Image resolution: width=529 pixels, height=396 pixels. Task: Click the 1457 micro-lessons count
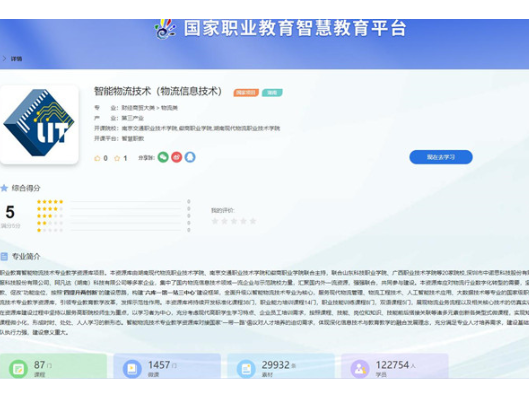point(159,365)
